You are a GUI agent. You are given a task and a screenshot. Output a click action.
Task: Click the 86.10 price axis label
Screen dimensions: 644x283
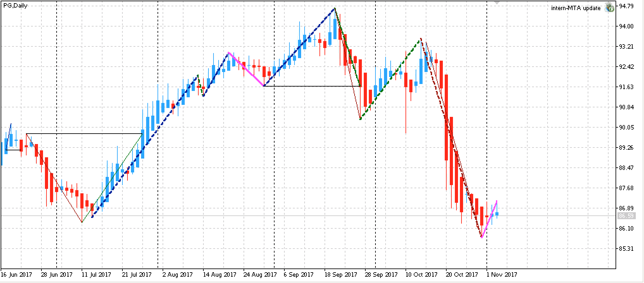coord(626,228)
